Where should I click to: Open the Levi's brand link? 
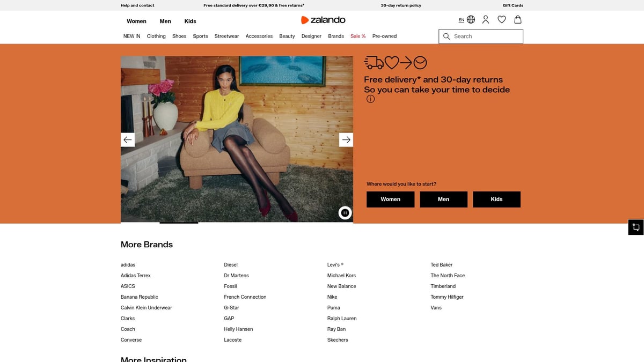[x=335, y=265]
